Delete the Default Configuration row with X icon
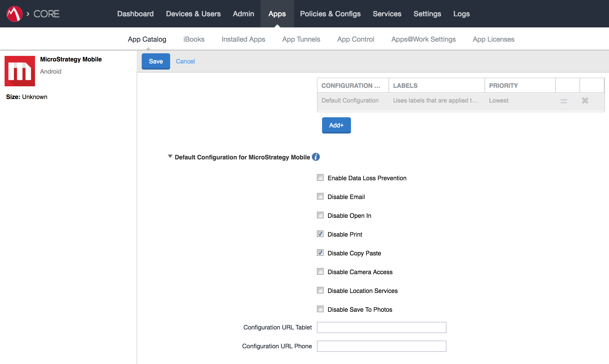The width and height of the screenshot is (609, 364). pos(585,101)
